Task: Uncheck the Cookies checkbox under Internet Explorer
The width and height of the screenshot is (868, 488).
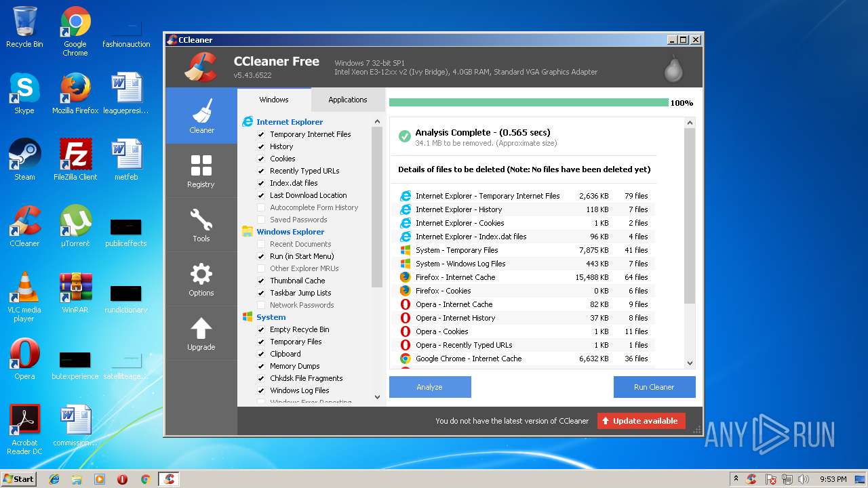Action: [x=261, y=159]
